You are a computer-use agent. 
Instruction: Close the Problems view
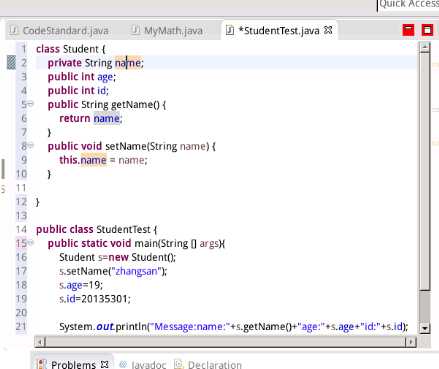(x=105, y=364)
